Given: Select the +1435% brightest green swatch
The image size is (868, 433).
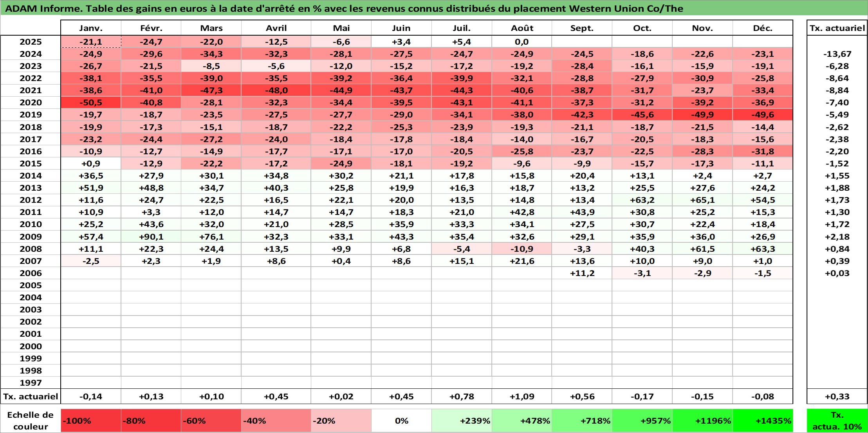Looking at the screenshot, I should (x=763, y=421).
